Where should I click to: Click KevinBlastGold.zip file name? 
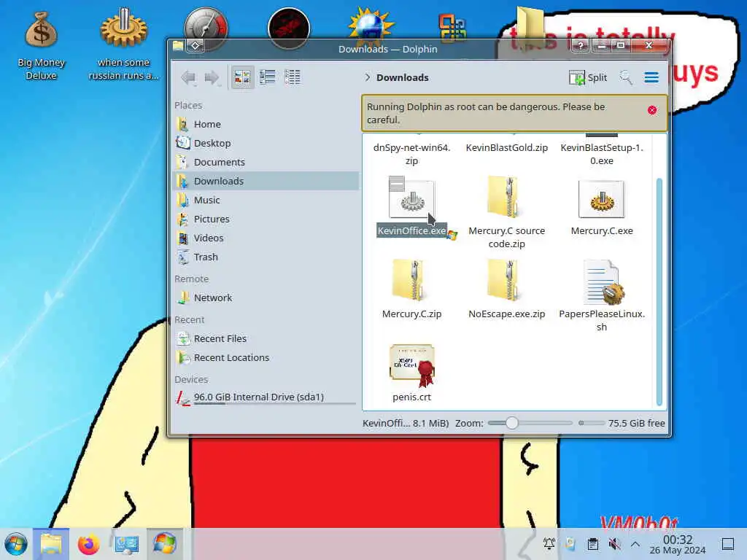pyautogui.click(x=506, y=148)
